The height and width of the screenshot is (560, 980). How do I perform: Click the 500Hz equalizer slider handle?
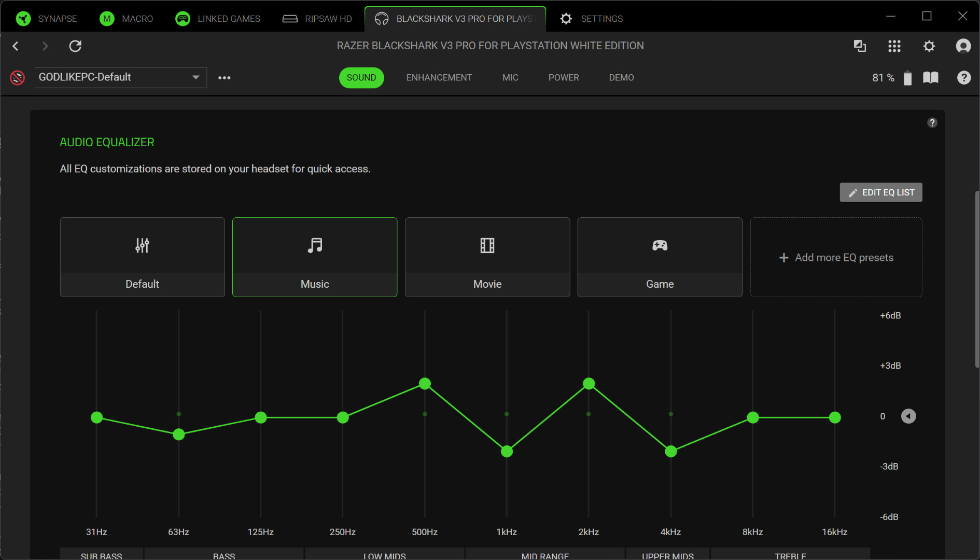pos(425,384)
